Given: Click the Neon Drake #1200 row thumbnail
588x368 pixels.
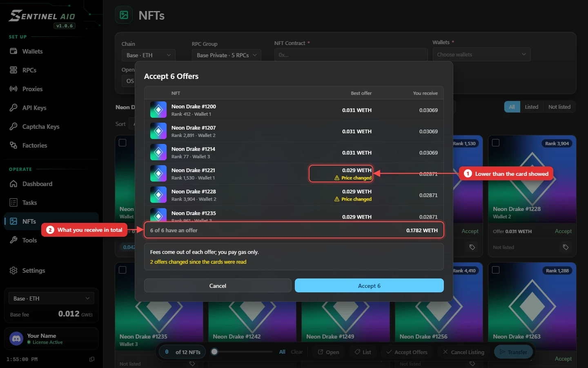Looking at the screenshot, I should (158, 110).
